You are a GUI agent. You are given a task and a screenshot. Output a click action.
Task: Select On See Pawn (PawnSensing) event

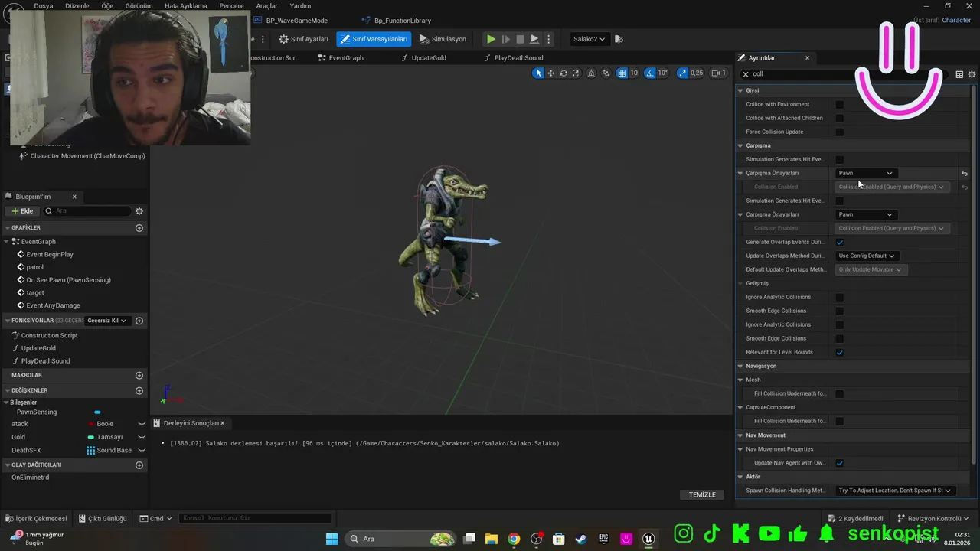point(68,280)
